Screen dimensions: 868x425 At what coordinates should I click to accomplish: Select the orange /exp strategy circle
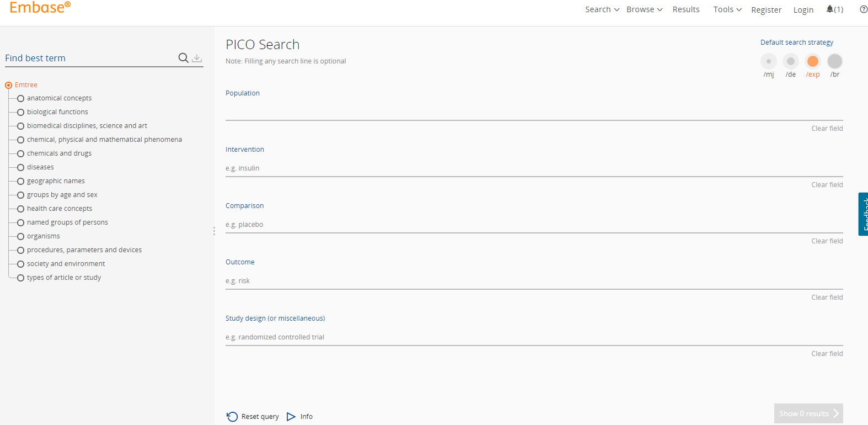click(x=813, y=61)
